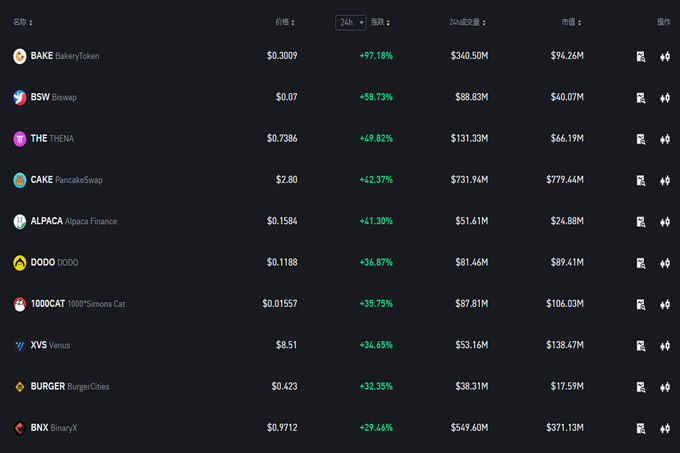Image resolution: width=680 pixels, height=453 pixels.
Task: Open the 24h time period dropdown
Action: tap(350, 22)
